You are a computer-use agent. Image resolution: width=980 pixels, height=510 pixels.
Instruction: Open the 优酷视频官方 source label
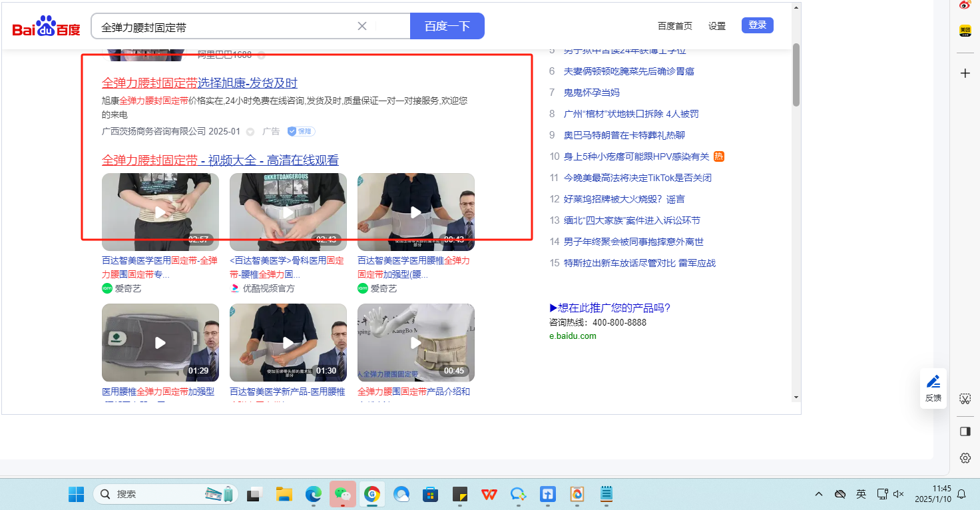coord(269,289)
